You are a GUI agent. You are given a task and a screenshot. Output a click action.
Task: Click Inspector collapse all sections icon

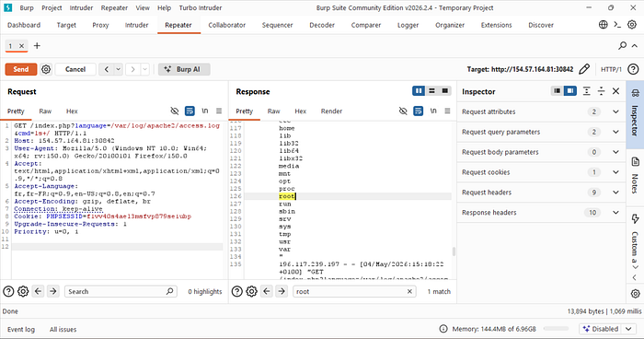click(x=602, y=91)
